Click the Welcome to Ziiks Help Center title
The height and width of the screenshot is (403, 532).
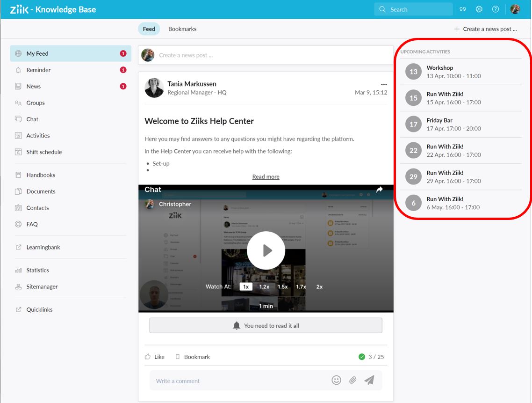coord(199,121)
